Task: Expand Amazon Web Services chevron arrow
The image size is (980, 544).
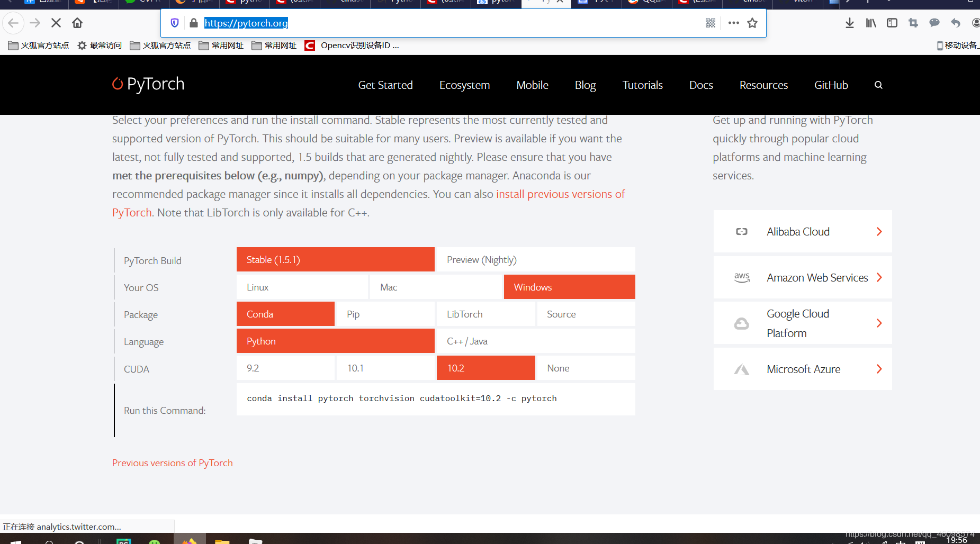Action: [x=879, y=278]
